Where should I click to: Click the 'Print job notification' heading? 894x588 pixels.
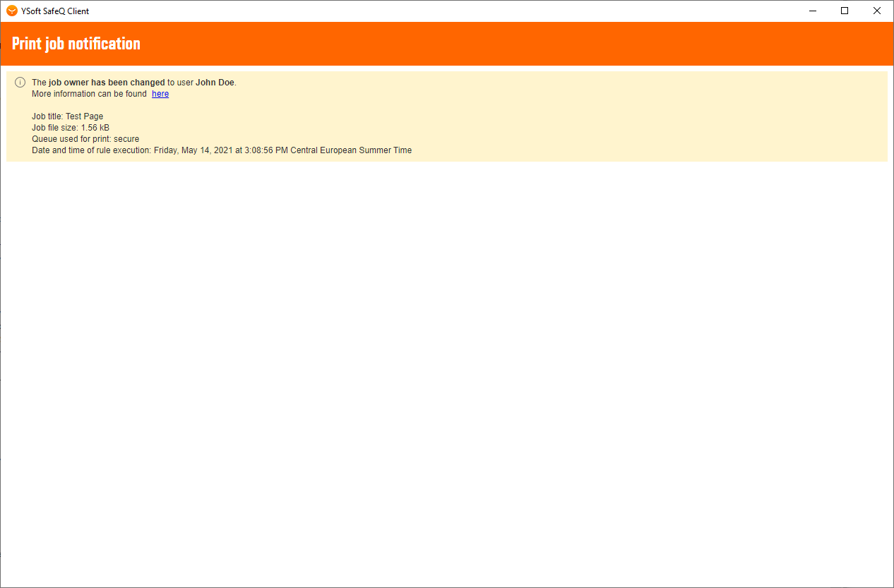pyautogui.click(x=76, y=44)
